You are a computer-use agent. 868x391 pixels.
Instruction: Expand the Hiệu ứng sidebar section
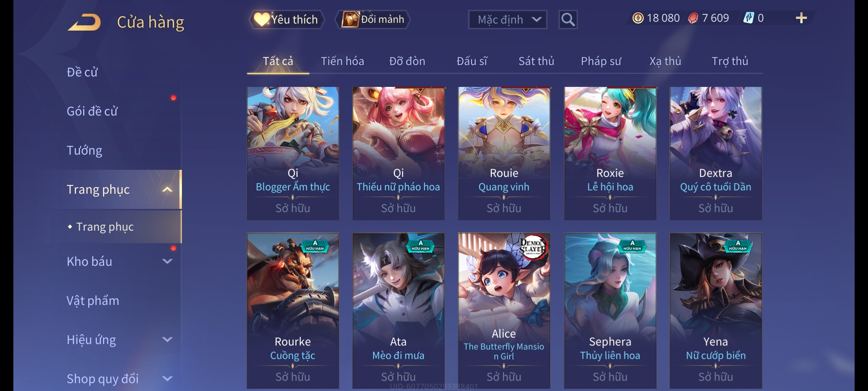pos(167,339)
